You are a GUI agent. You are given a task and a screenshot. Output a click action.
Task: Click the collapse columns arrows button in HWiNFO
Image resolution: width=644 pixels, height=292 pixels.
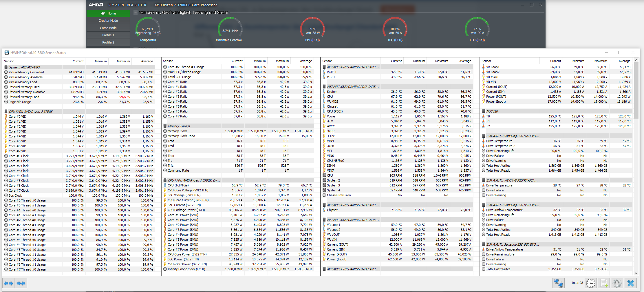[x=21, y=283]
